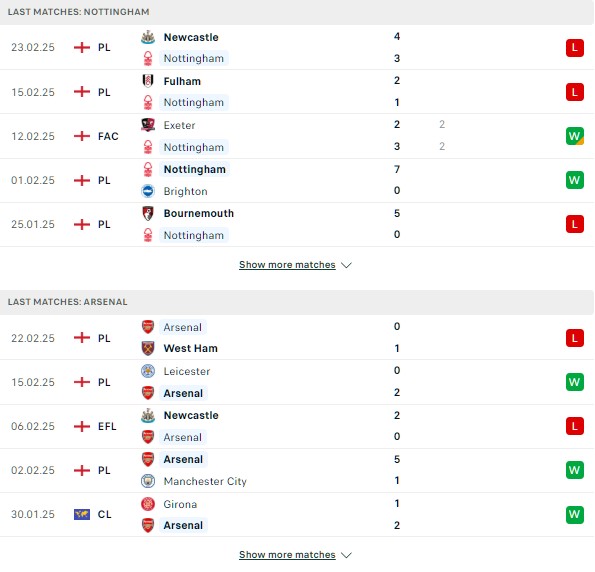This screenshot has width=595, height=572.
Task: Click the Girona club crest
Action: click(148, 504)
